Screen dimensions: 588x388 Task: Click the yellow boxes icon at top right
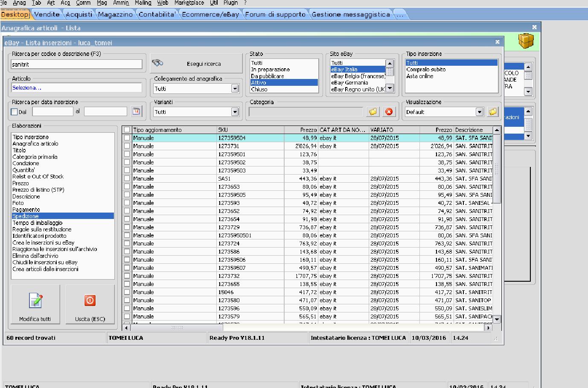tap(526, 41)
